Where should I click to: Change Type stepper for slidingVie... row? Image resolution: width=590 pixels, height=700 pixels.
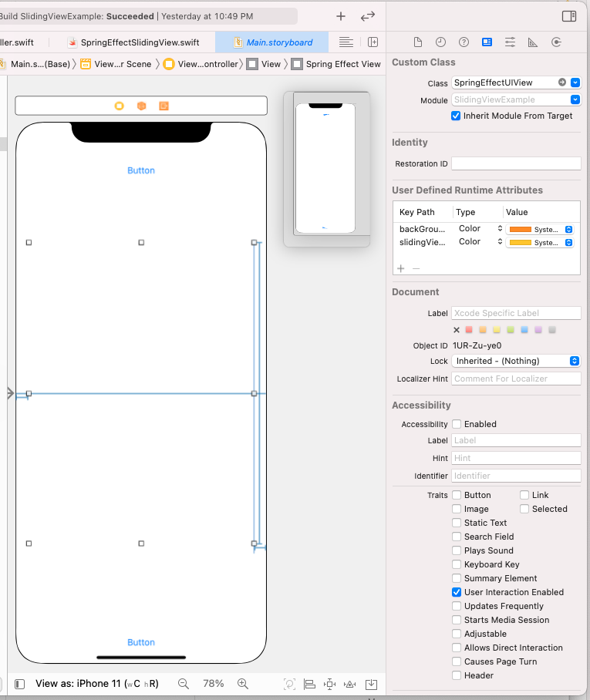(x=500, y=241)
